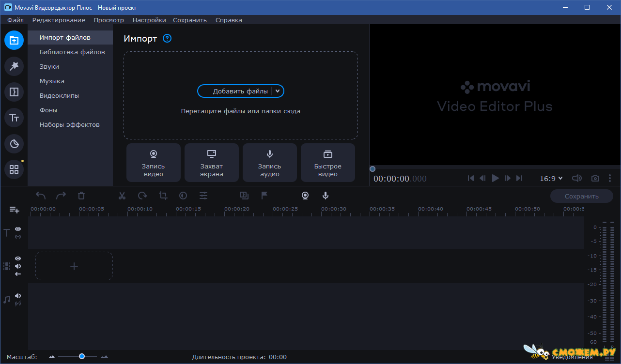This screenshot has width=621, height=364.
Task: Step back one frame
Action: (x=482, y=178)
